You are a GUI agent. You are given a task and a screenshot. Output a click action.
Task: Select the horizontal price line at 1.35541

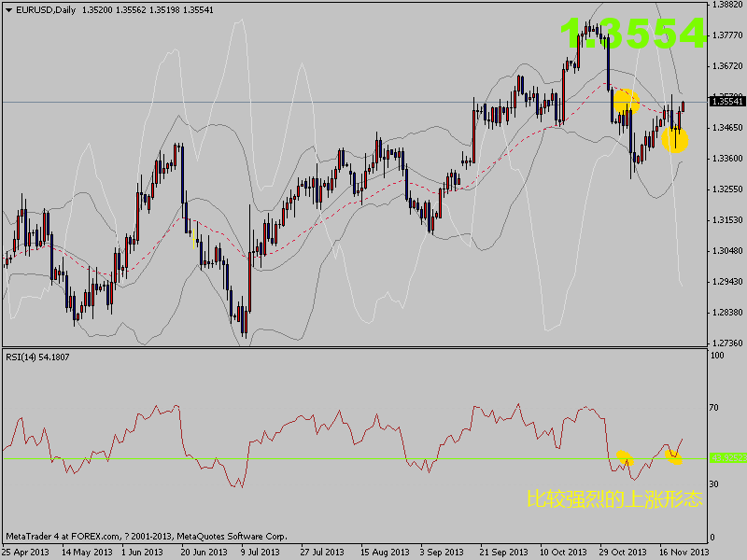point(355,102)
